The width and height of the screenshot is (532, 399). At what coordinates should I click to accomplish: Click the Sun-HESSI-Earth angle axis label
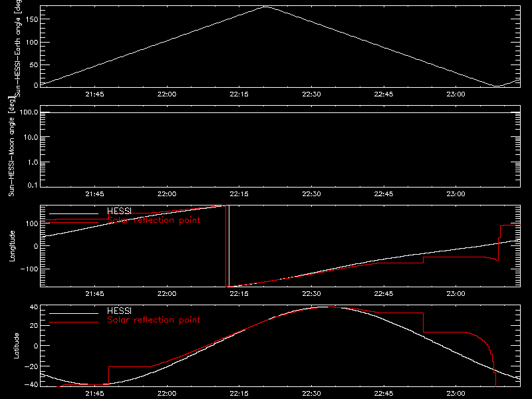[18, 48]
